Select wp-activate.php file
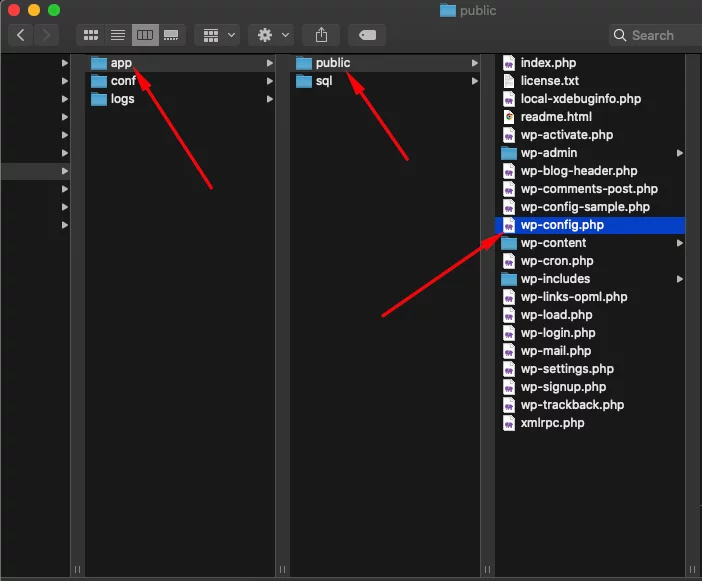This screenshot has height=581, width=702. click(590, 135)
